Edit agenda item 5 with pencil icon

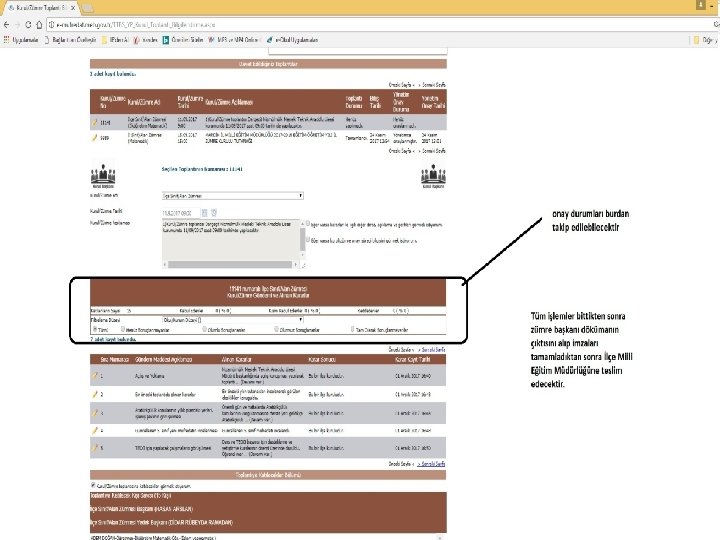(x=95, y=447)
